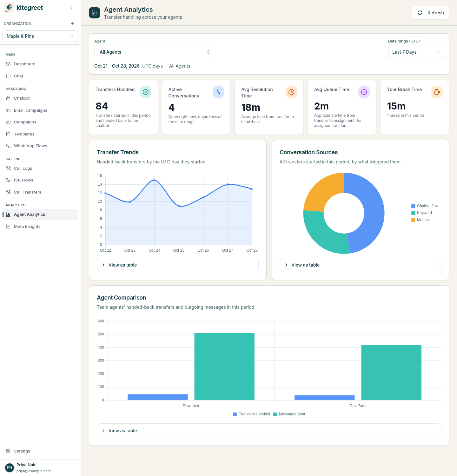Click the Avg Queue Time clock icon
The height and width of the screenshot is (476, 457).
364,92
